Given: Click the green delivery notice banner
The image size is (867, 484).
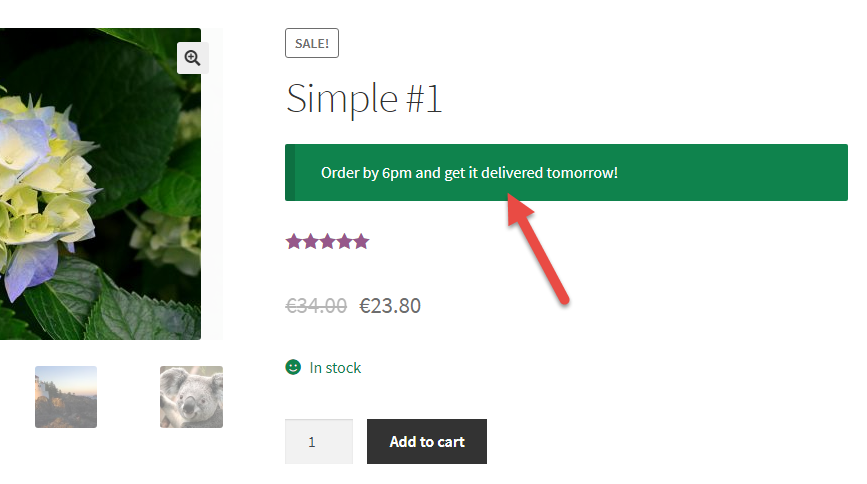Looking at the screenshot, I should (x=566, y=173).
